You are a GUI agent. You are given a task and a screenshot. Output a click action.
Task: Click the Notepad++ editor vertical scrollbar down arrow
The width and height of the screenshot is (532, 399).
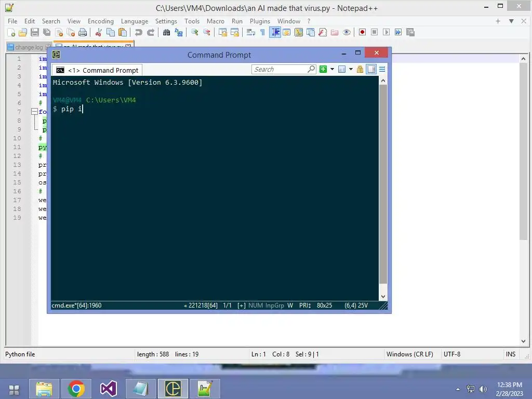(x=523, y=341)
